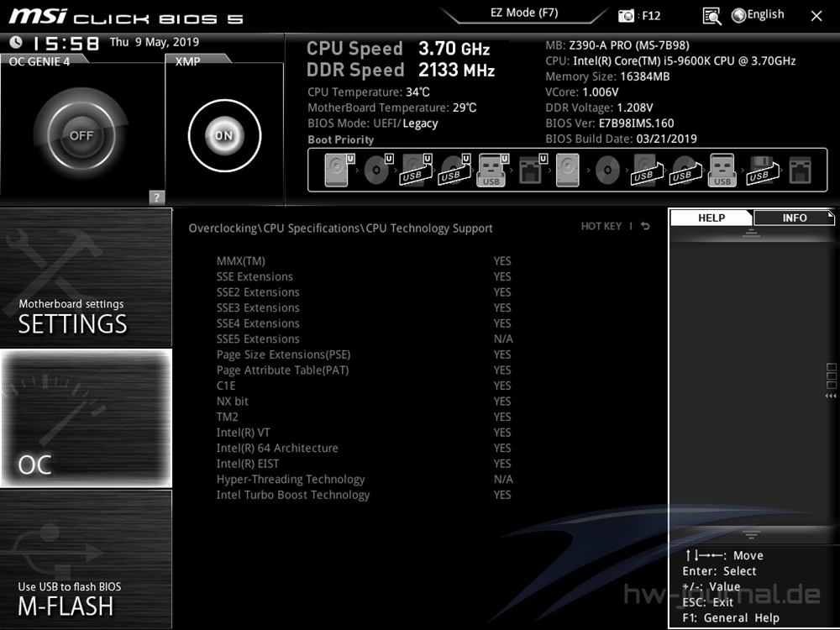This screenshot has width=840, height=630.
Task: Click the HOT KEY label
Action: point(601,226)
